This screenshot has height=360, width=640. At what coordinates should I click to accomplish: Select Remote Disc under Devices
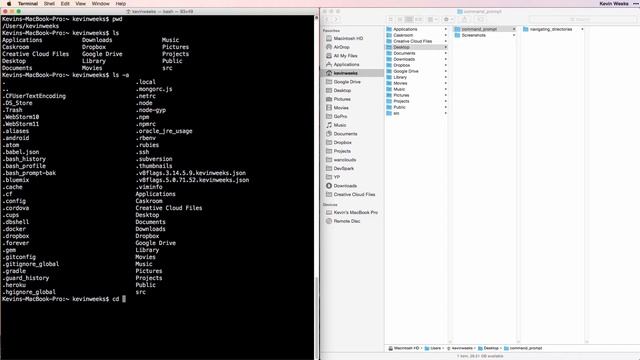point(343,221)
